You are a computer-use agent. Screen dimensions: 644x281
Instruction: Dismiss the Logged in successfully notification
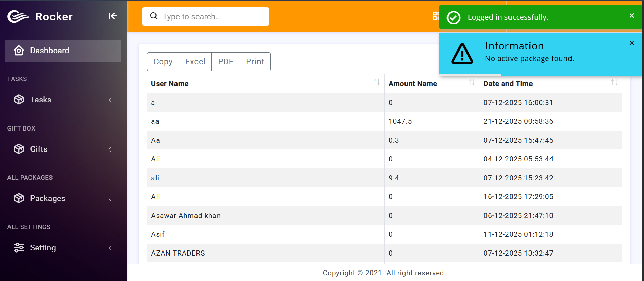632,16
